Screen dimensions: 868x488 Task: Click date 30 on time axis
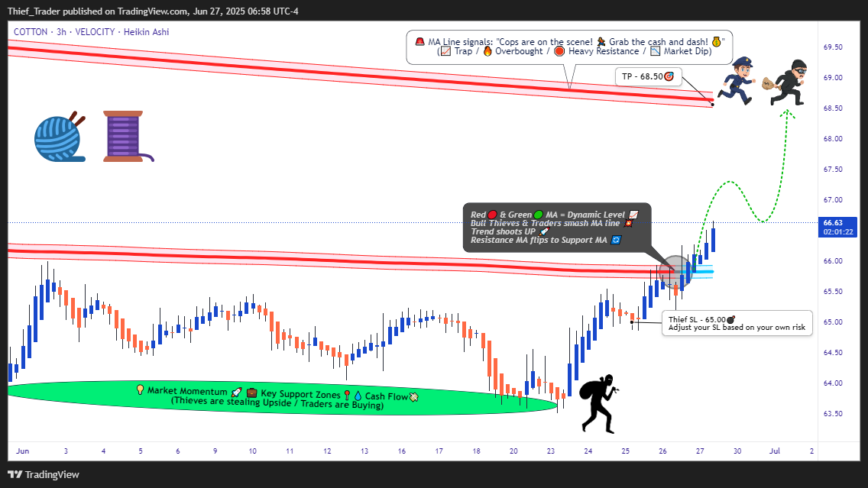[737, 451]
